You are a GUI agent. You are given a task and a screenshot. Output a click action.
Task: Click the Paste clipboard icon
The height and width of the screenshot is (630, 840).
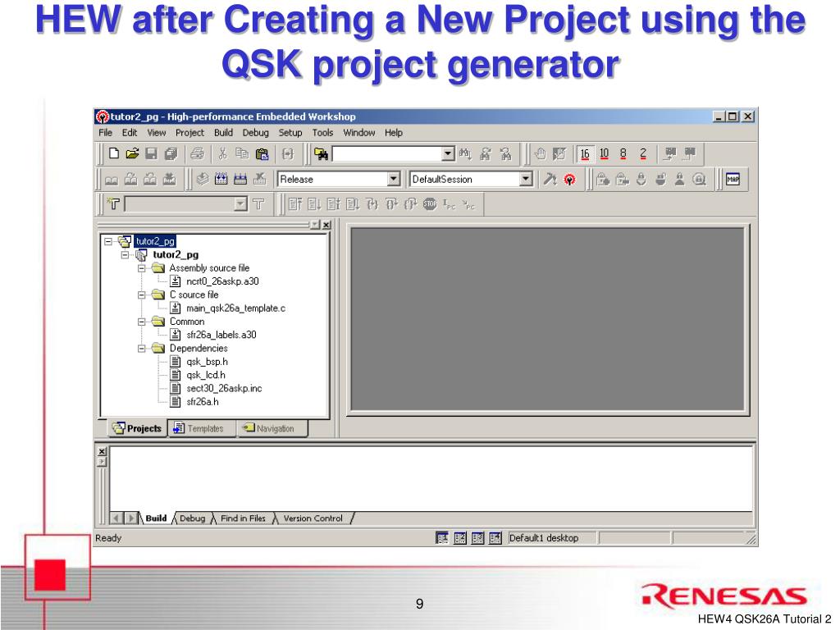coord(262,153)
